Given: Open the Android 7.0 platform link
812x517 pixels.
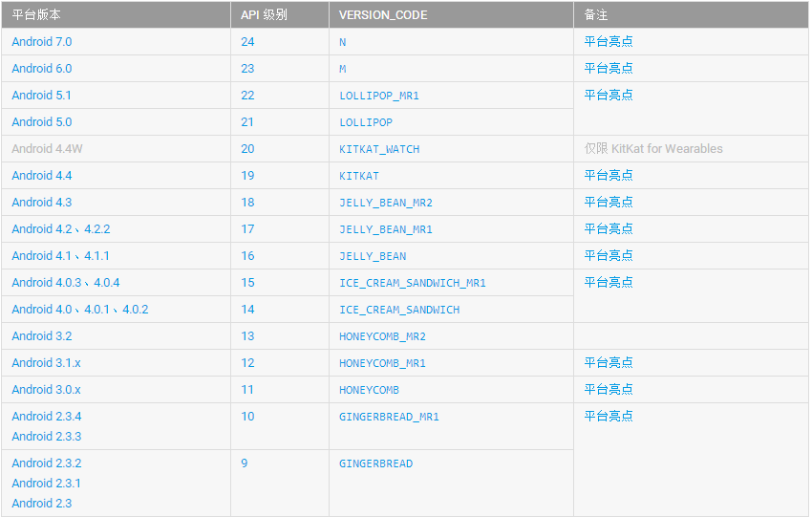Looking at the screenshot, I should [x=41, y=42].
